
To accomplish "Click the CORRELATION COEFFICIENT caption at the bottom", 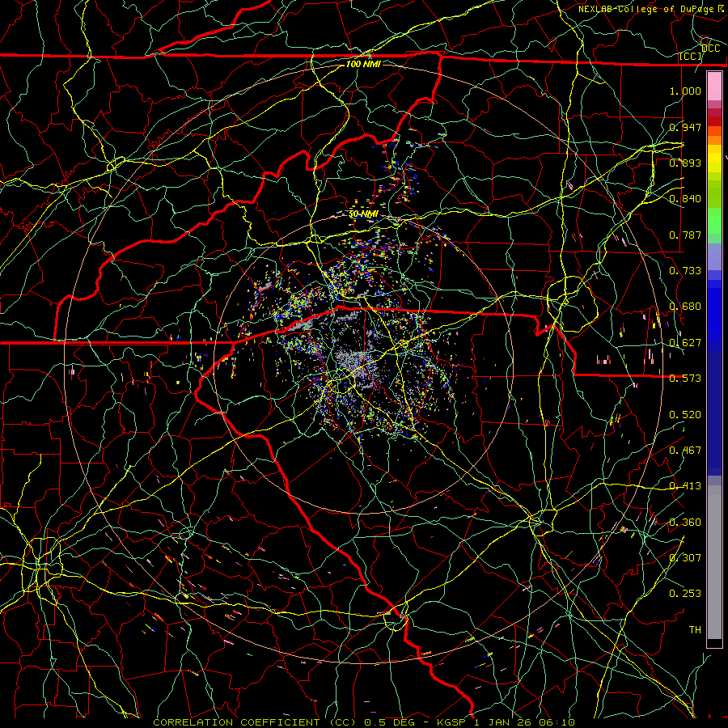I will click(x=364, y=722).
